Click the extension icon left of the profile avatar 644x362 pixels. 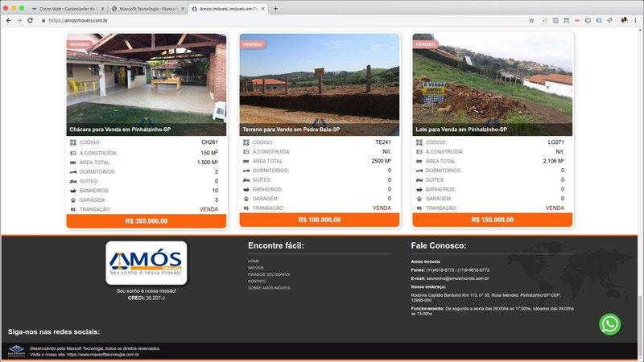pos(609,20)
